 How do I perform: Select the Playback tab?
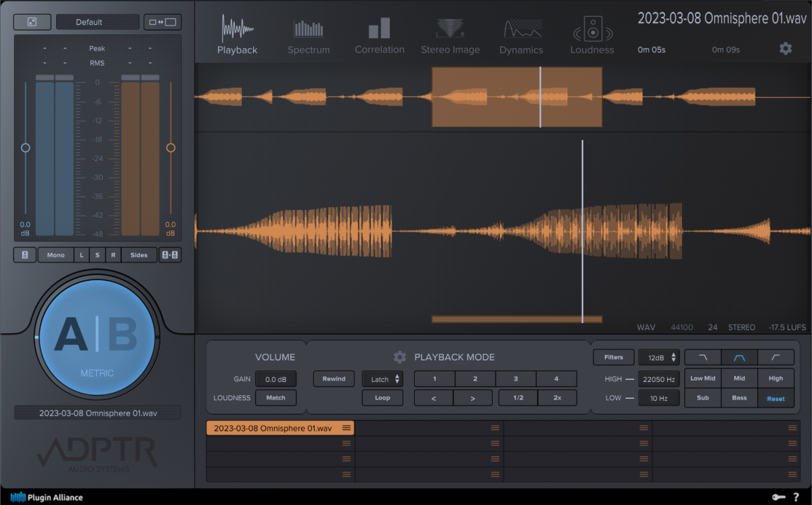coord(237,37)
